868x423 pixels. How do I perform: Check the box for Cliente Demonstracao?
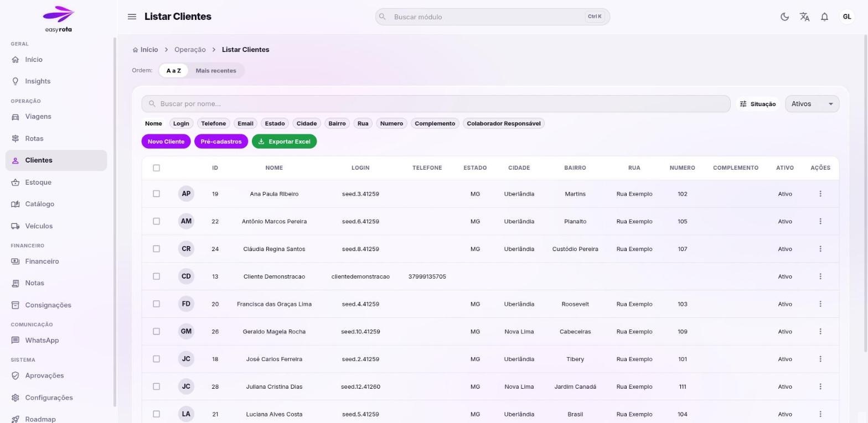coord(156,276)
